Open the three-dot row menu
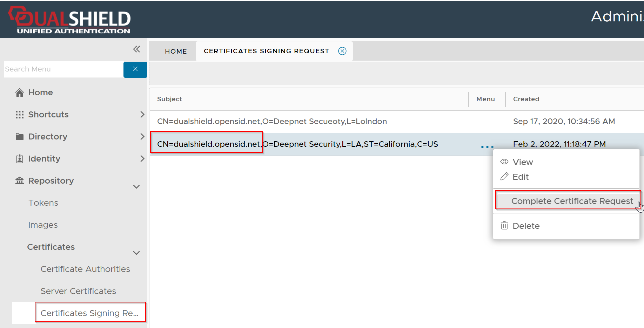Image resolution: width=644 pixels, height=328 pixels. pyautogui.click(x=487, y=147)
